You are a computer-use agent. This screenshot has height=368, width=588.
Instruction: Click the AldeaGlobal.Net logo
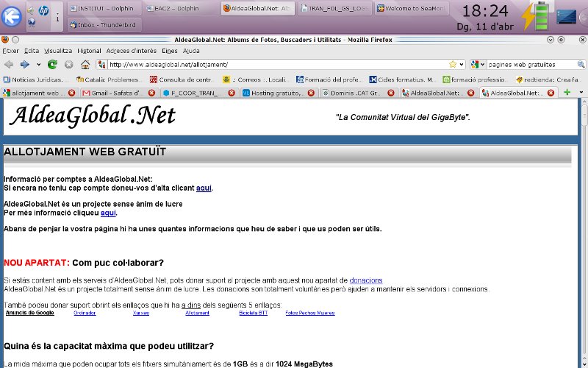pos(93,115)
